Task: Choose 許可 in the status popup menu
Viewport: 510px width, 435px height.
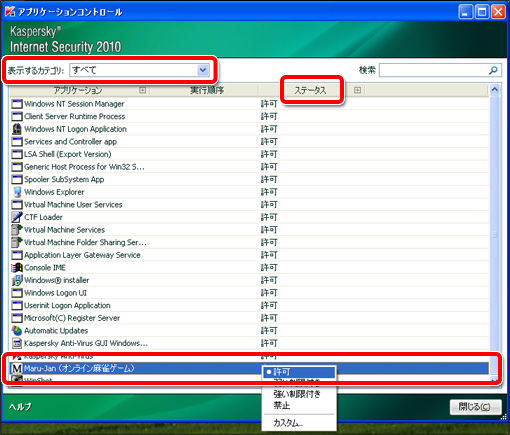Action: click(299, 372)
